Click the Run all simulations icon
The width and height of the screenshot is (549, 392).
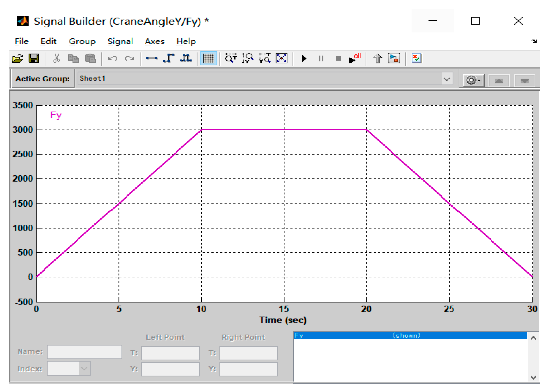354,59
